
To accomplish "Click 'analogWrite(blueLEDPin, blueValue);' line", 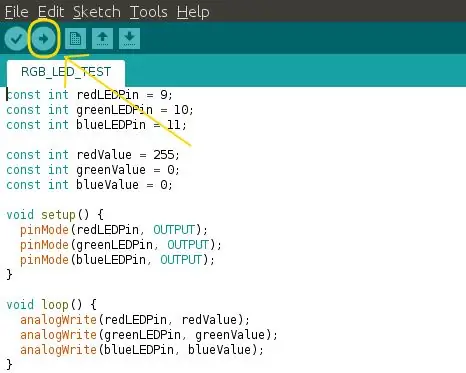I will (142, 350).
